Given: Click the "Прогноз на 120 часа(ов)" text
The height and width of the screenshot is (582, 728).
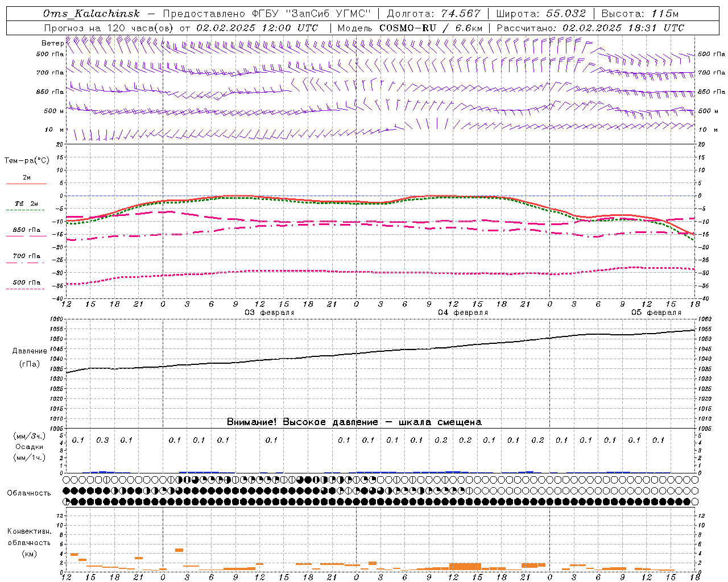Looking at the screenshot, I should (x=109, y=28).
